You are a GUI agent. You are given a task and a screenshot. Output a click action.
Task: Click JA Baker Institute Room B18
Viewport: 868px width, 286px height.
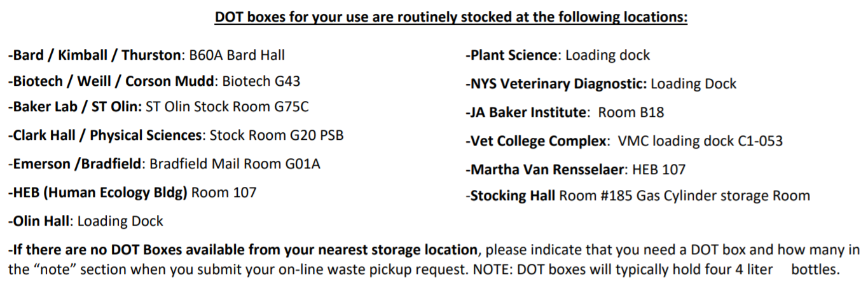[565, 112]
